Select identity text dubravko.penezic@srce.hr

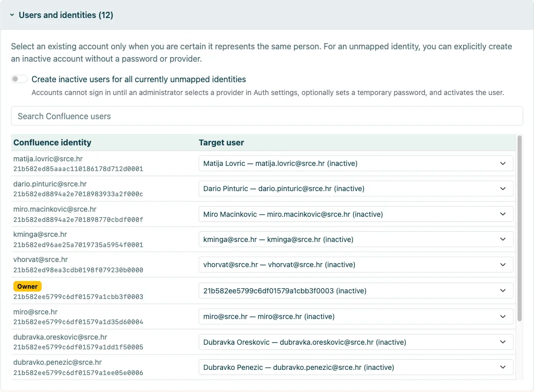(58, 362)
